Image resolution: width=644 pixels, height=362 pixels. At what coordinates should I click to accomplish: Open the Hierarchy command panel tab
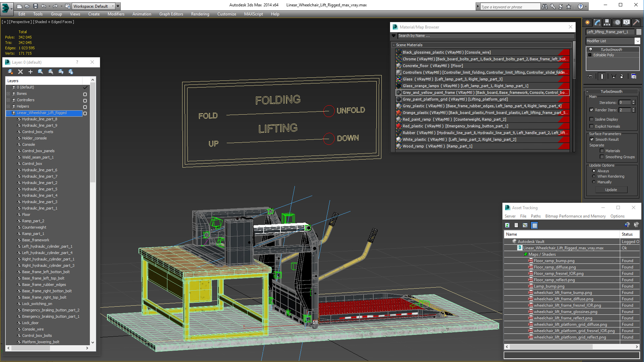coord(607,22)
